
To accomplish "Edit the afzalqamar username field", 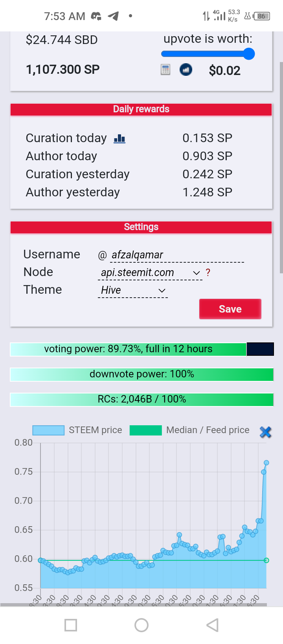I will (x=177, y=255).
